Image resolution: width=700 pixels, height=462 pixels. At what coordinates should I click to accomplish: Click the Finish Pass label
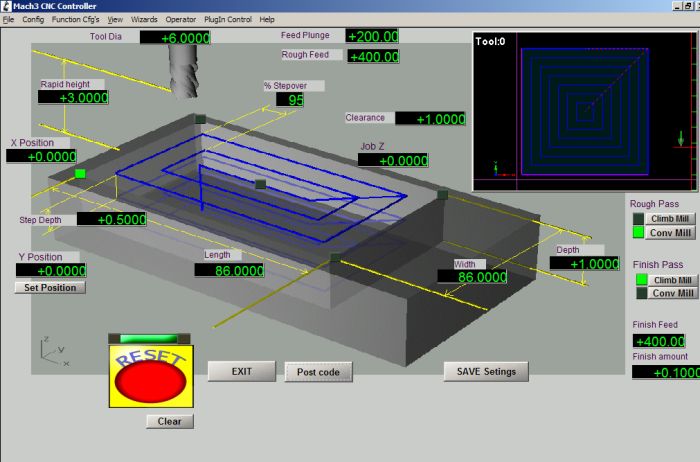(658, 264)
